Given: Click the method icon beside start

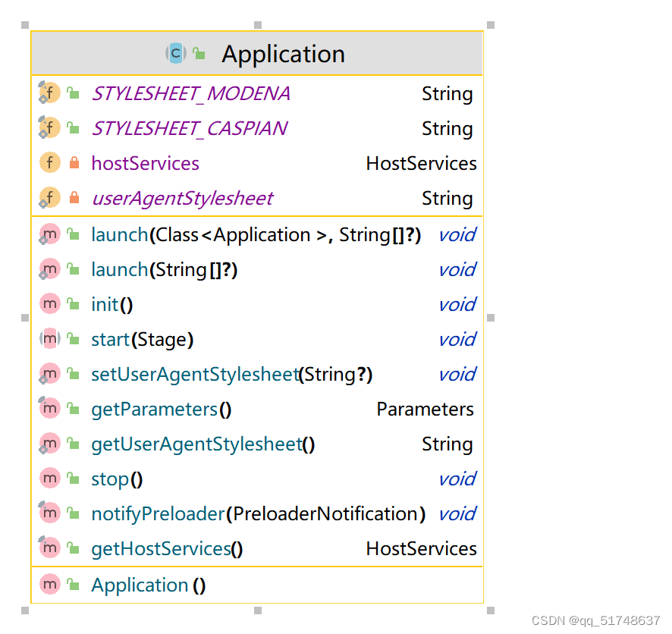Looking at the screenshot, I should click(x=49, y=339).
